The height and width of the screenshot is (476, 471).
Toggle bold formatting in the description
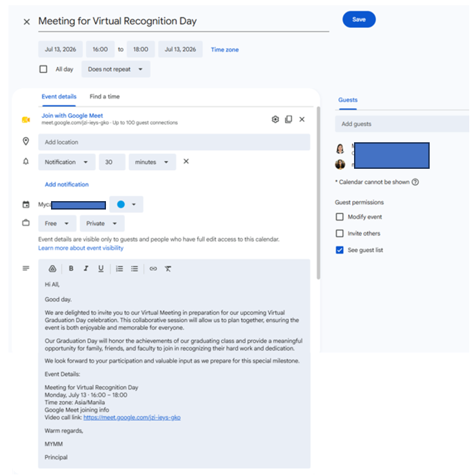(x=71, y=268)
